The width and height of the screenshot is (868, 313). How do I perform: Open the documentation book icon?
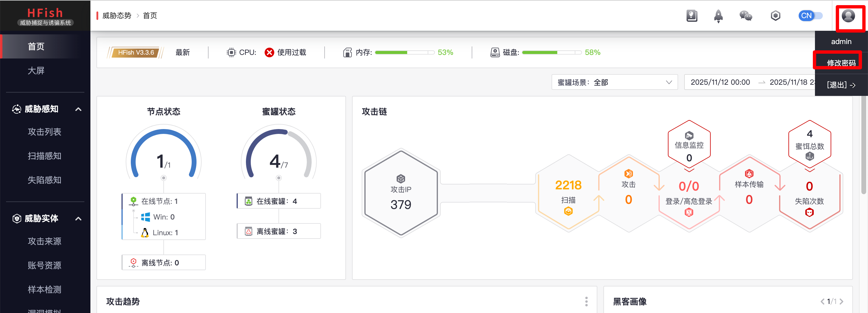[691, 16]
